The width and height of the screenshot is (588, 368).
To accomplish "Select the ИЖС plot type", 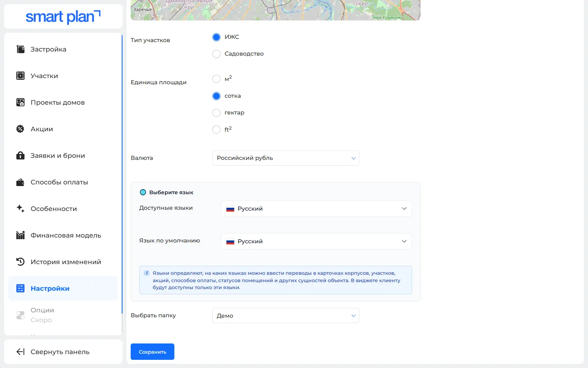I will coord(216,37).
